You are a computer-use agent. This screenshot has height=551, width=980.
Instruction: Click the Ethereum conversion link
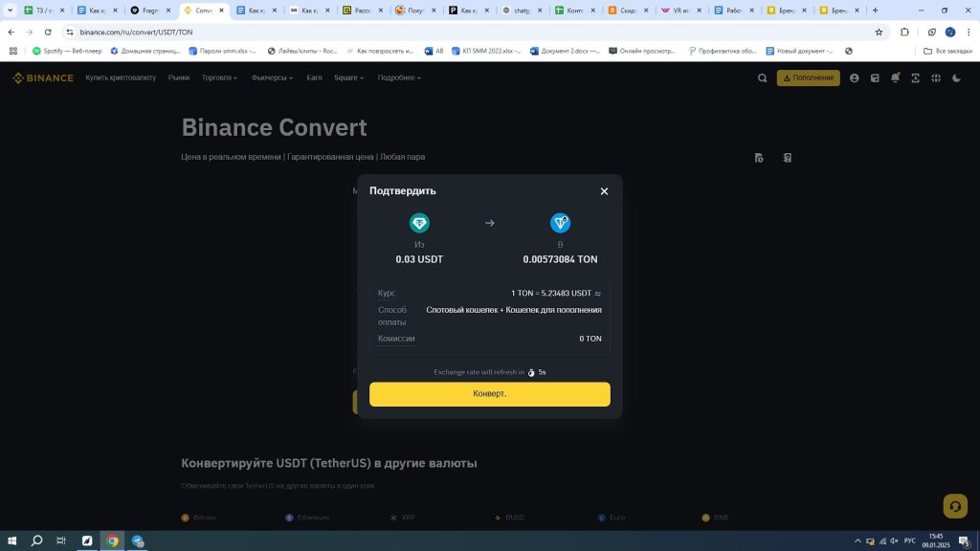coord(307,518)
